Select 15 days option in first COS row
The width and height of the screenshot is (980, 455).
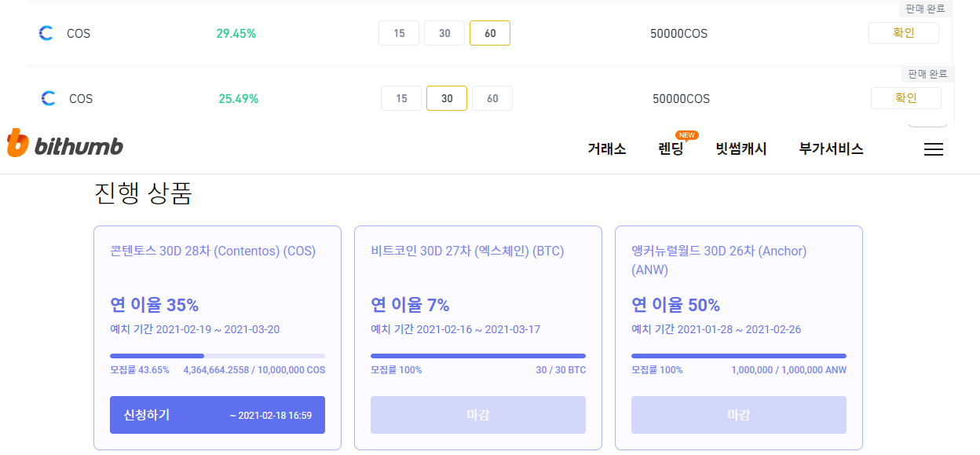click(399, 34)
